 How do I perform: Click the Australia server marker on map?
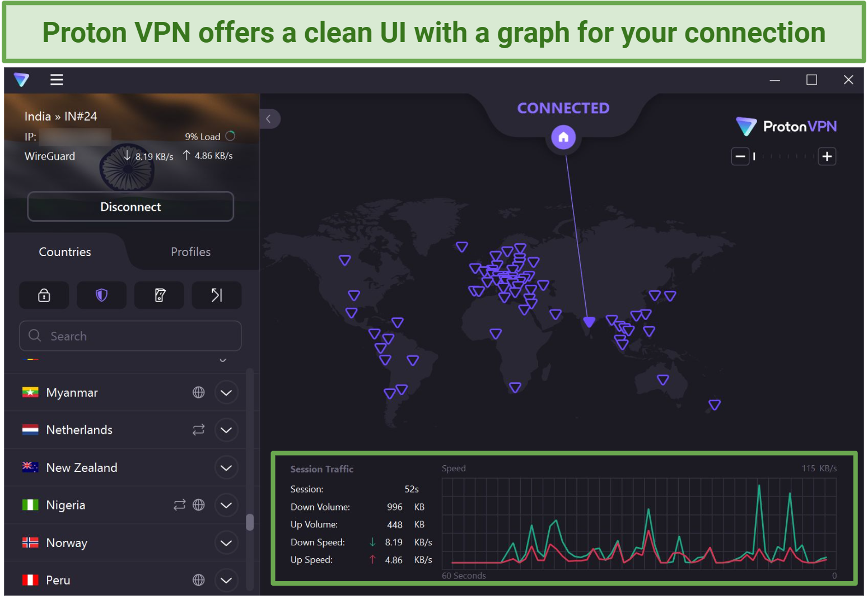pos(663,380)
